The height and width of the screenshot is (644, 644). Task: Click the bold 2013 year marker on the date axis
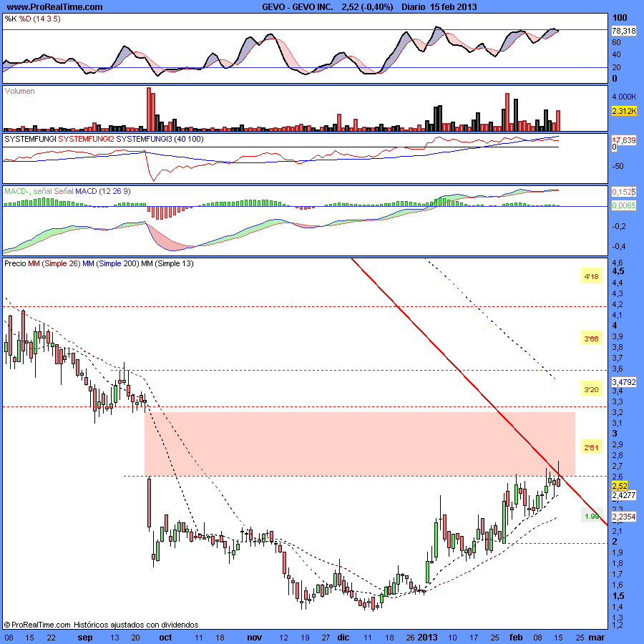(428, 638)
